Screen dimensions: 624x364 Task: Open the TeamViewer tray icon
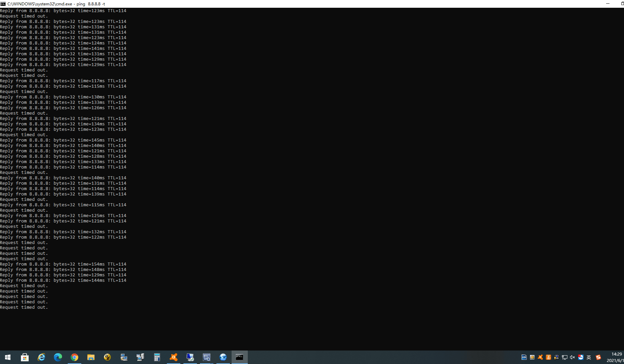coord(581,357)
